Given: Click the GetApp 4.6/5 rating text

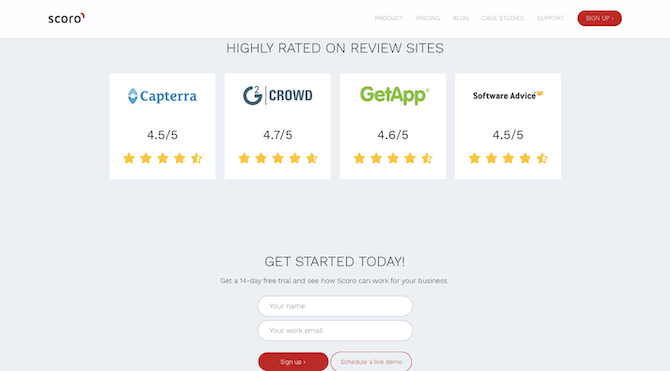Looking at the screenshot, I should (x=393, y=135).
